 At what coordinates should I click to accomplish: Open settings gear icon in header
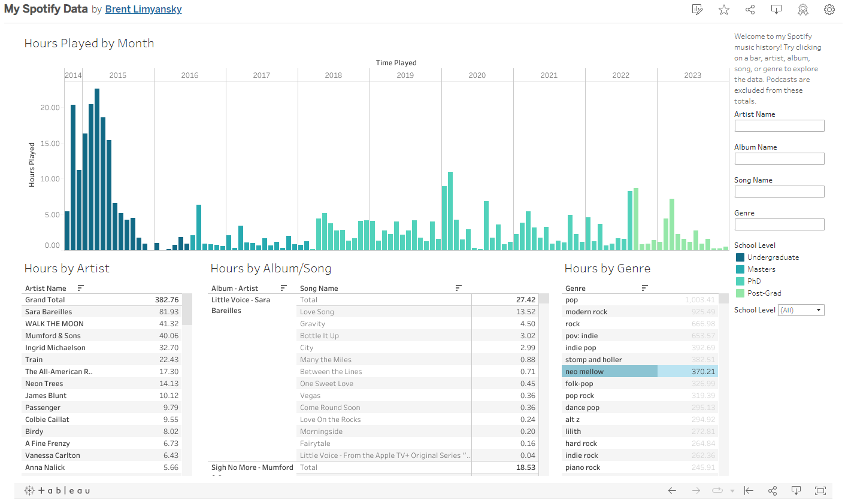829,10
